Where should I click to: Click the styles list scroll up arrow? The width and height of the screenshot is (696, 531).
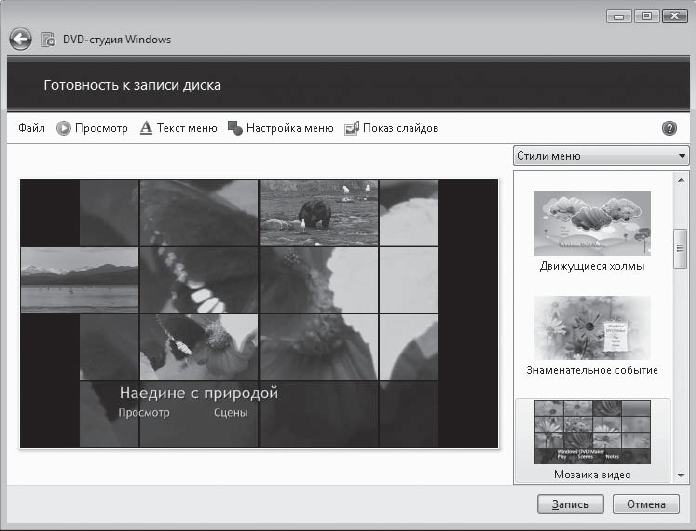680,180
